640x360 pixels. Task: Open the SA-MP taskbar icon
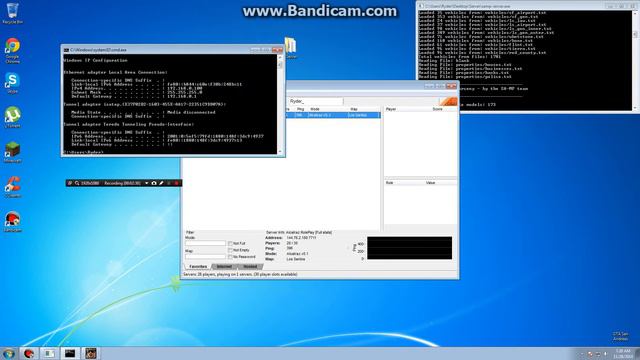pyautogui.click(x=91, y=353)
